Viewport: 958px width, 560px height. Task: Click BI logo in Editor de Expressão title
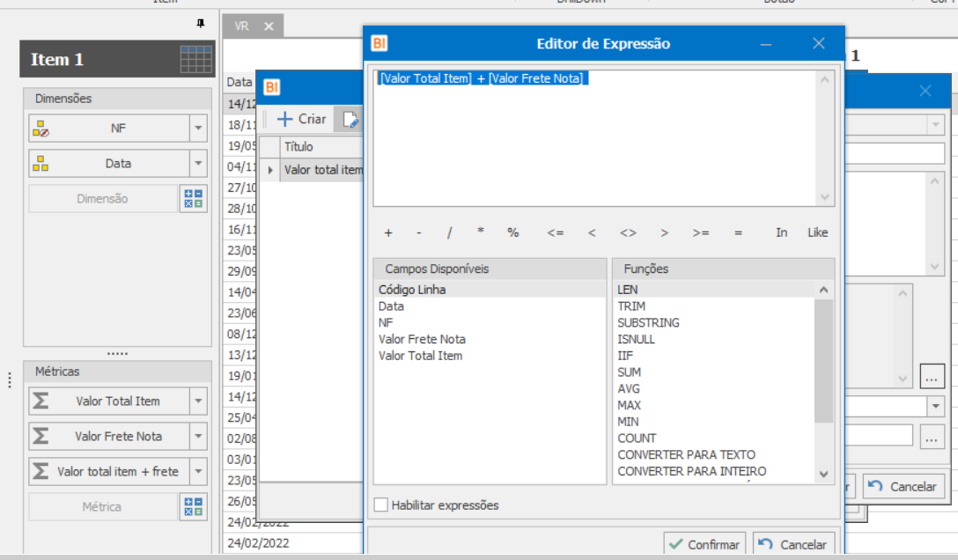point(380,43)
